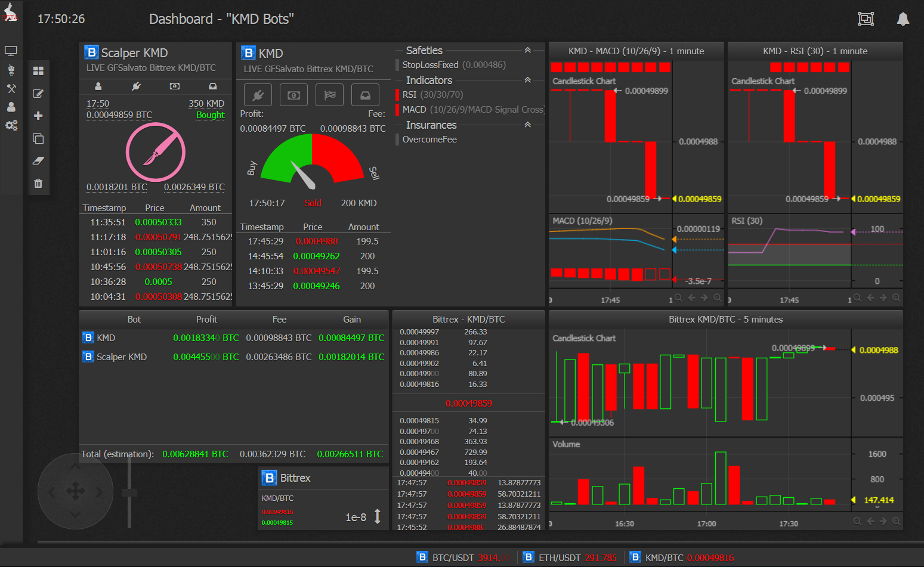Click the vertical zoom slider handle
Viewport: 924px width, 567px height.
(x=129, y=492)
